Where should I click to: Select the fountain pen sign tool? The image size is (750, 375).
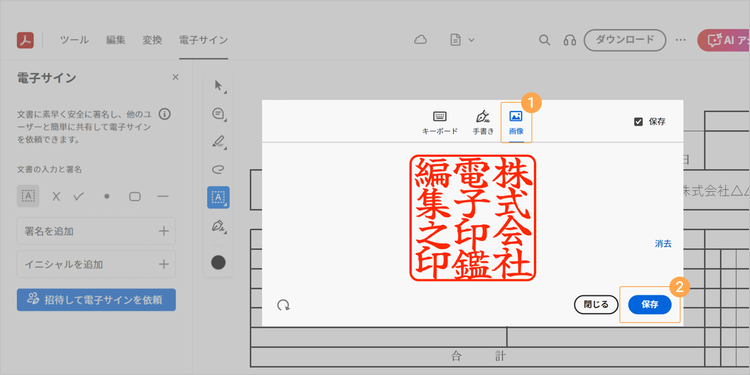tap(218, 226)
